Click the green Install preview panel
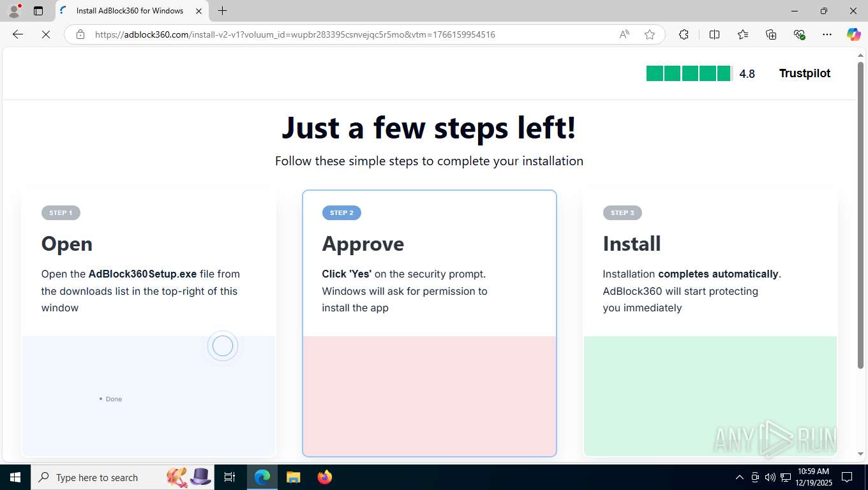The height and width of the screenshot is (490, 868). click(x=710, y=396)
